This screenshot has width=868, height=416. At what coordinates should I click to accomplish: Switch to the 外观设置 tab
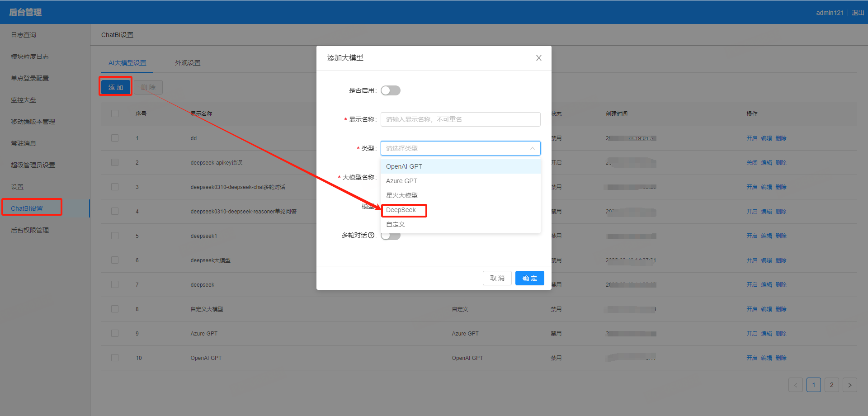[188, 63]
